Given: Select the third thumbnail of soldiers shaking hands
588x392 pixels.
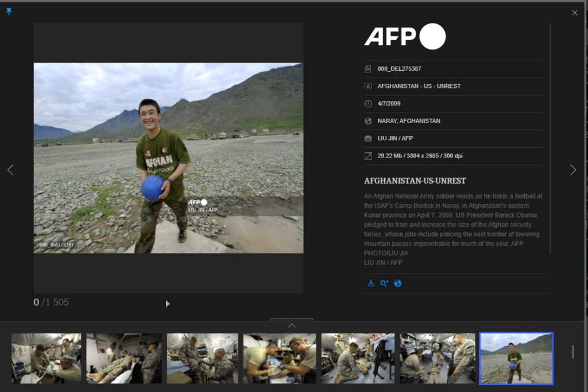Looking at the screenshot, I should (x=202, y=358).
